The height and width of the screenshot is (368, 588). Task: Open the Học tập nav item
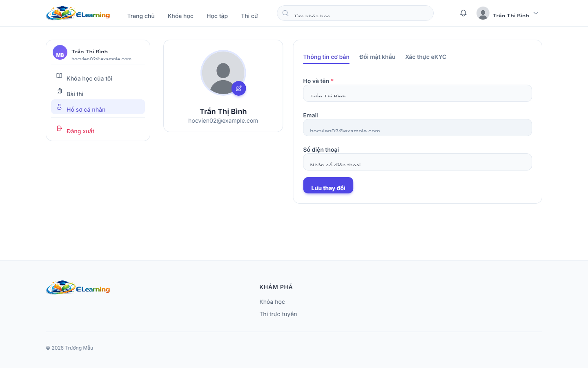217,16
